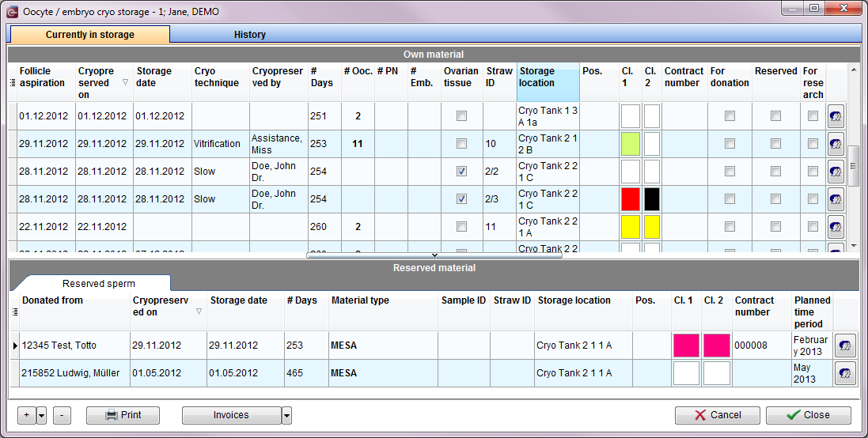868x438 pixels.
Task: Click Straw ID cell "10"
Action: (499, 144)
